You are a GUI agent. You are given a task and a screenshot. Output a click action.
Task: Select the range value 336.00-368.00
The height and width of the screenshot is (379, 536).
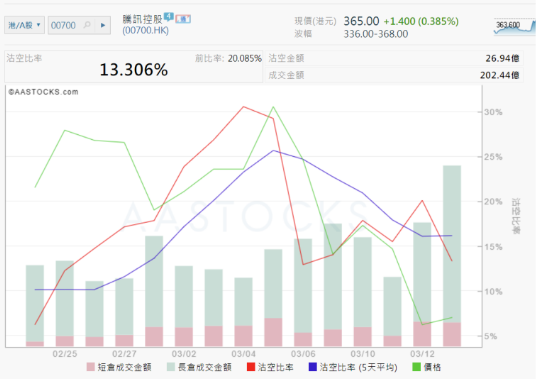376,34
